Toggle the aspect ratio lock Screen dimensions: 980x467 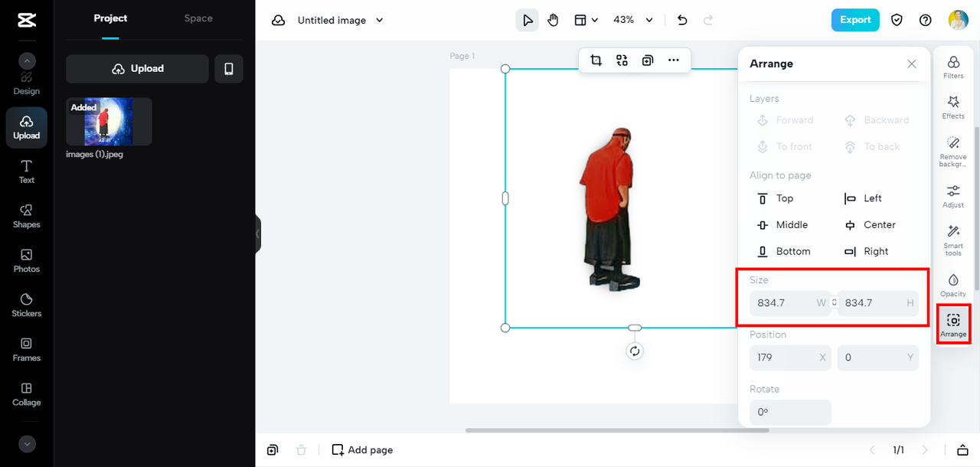pos(835,303)
